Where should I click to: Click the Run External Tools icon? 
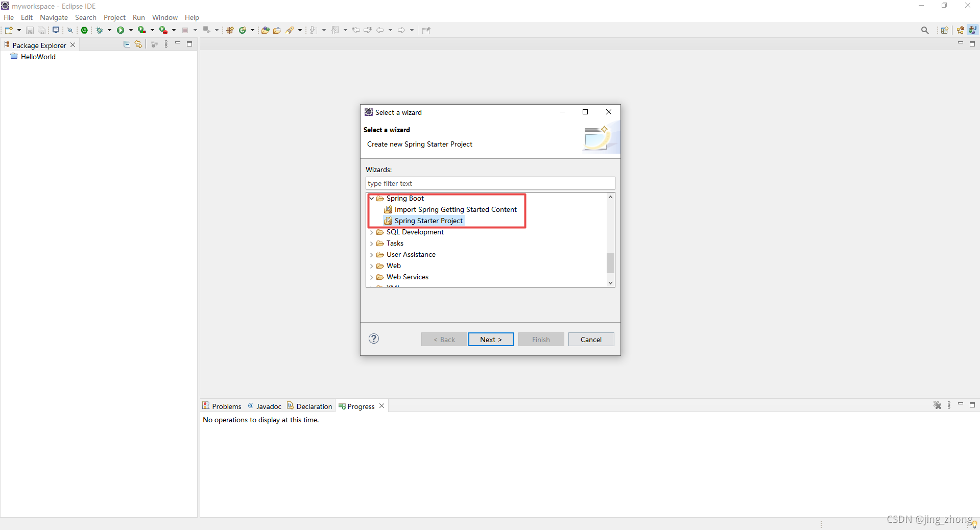[163, 30]
